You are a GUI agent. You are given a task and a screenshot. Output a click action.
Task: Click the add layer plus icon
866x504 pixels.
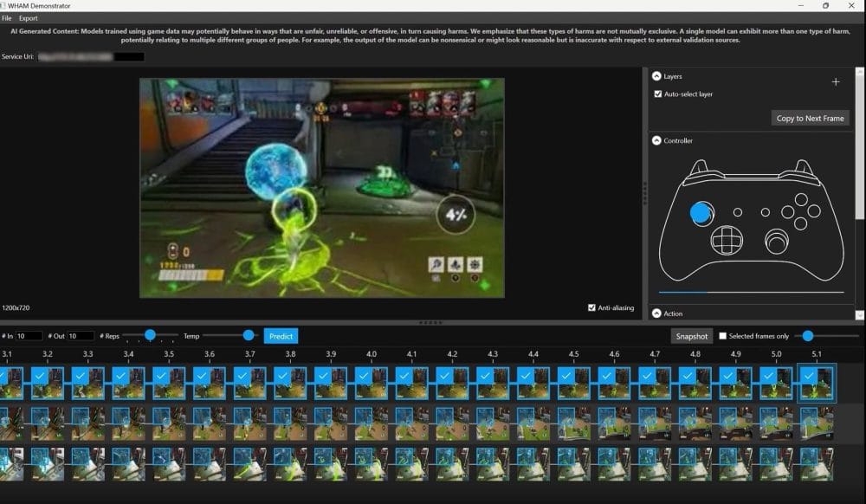coord(836,82)
